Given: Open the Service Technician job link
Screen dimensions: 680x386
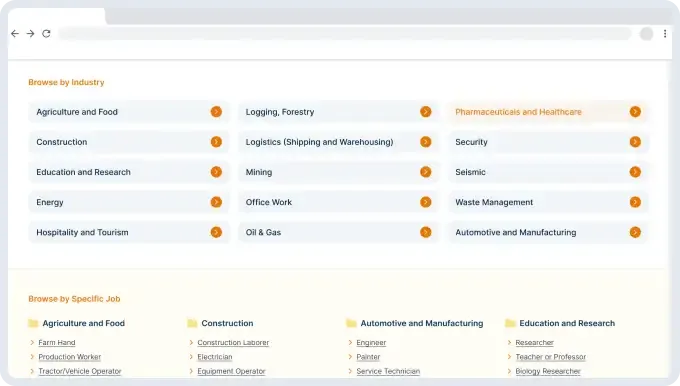Looking at the screenshot, I should (388, 371).
